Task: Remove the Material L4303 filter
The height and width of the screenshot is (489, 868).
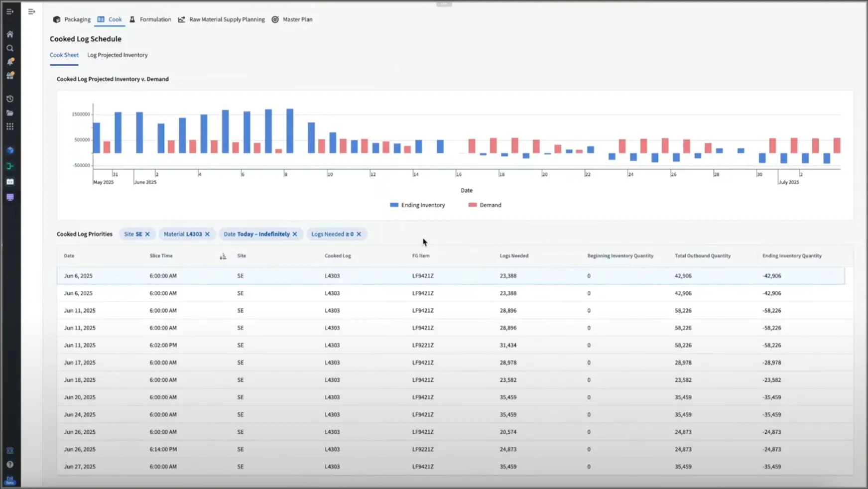Action: [207, 234]
